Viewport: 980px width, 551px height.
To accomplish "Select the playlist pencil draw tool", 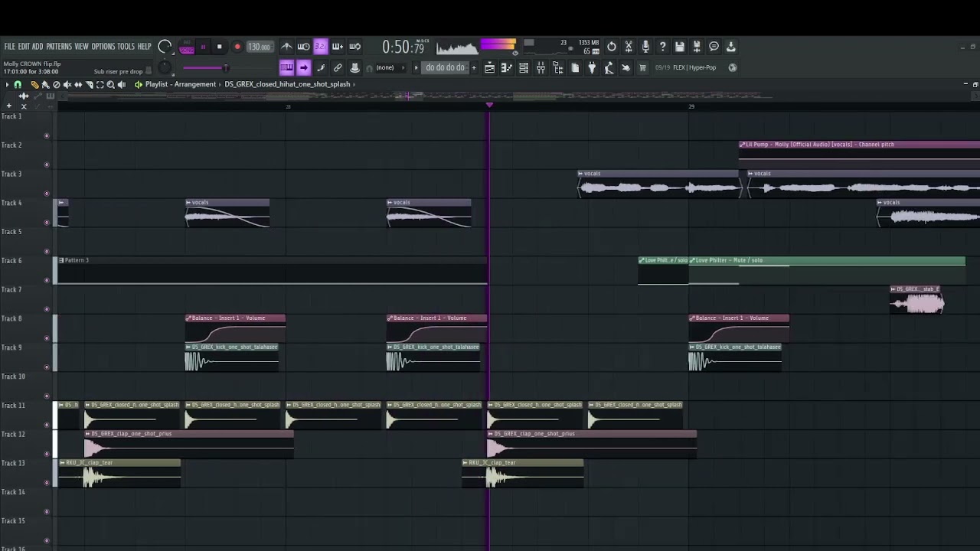I will [34, 84].
